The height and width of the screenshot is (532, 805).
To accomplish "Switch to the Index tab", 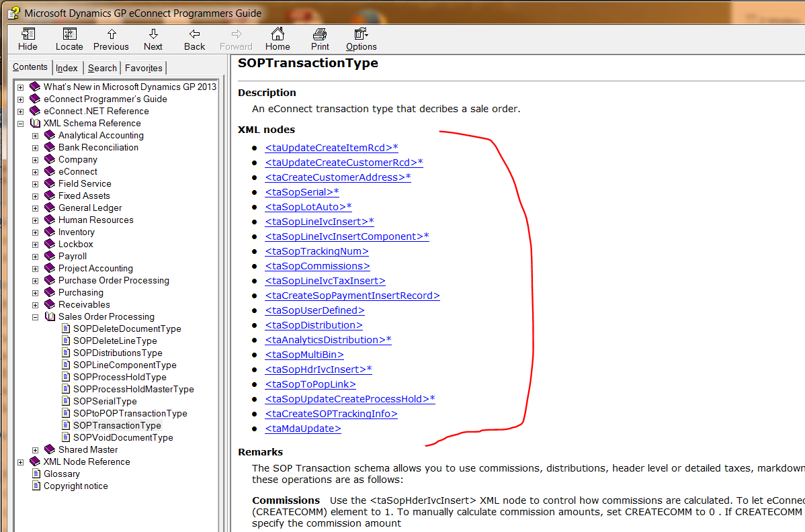I will coord(67,69).
